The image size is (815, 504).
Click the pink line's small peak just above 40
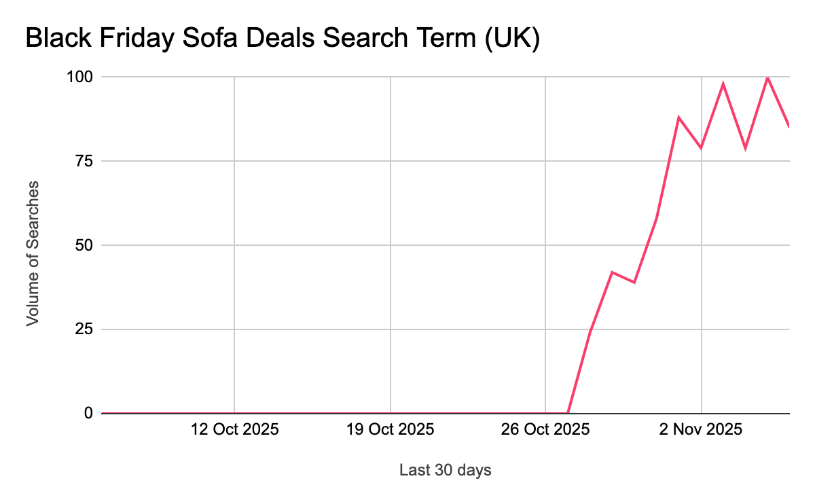pyautogui.click(x=613, y=272)
